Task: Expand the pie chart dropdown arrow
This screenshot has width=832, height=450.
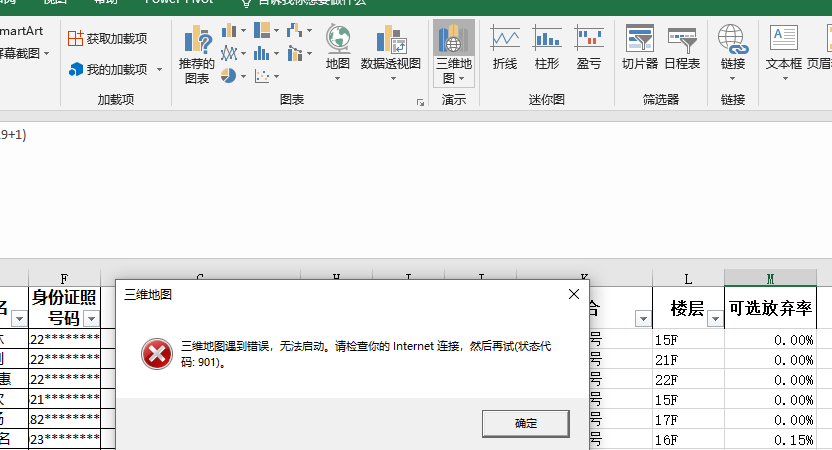Action: 244,76
